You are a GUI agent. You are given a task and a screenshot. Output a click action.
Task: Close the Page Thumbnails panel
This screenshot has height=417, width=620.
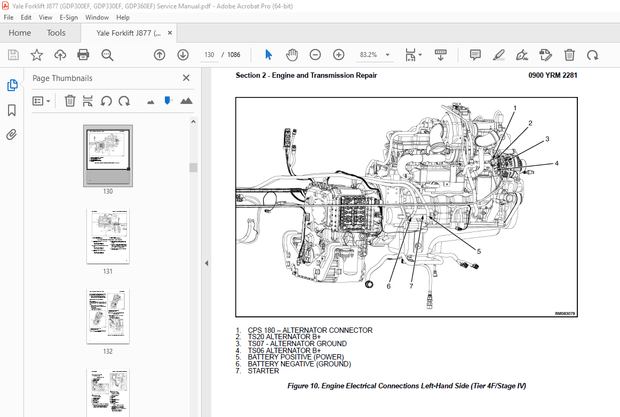[186, 78]
